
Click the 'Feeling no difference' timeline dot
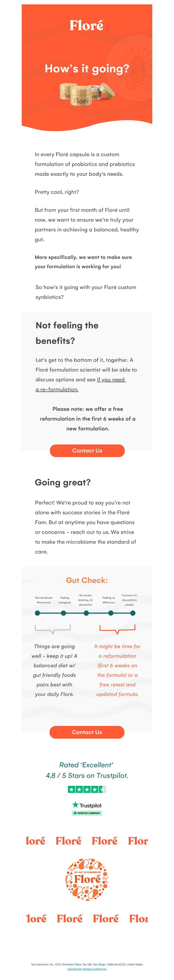coord(110,613)
